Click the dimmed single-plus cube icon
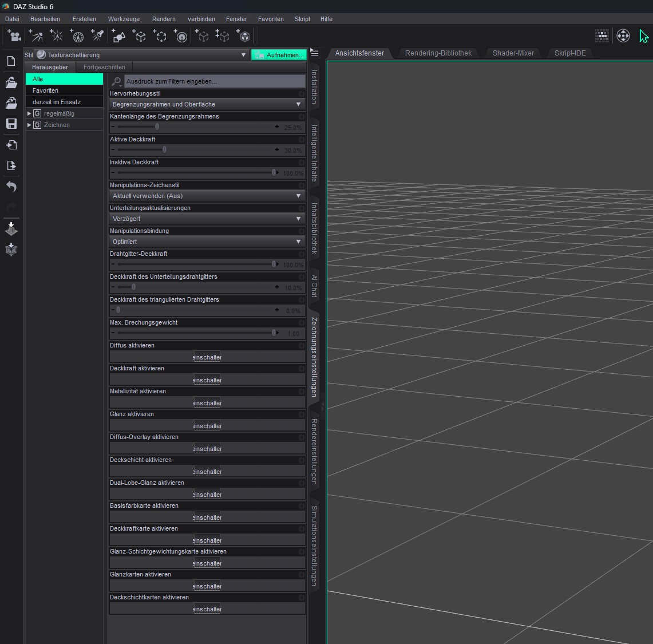The height and width of the screenshot is (644, 653). click(x=202, y=36)
